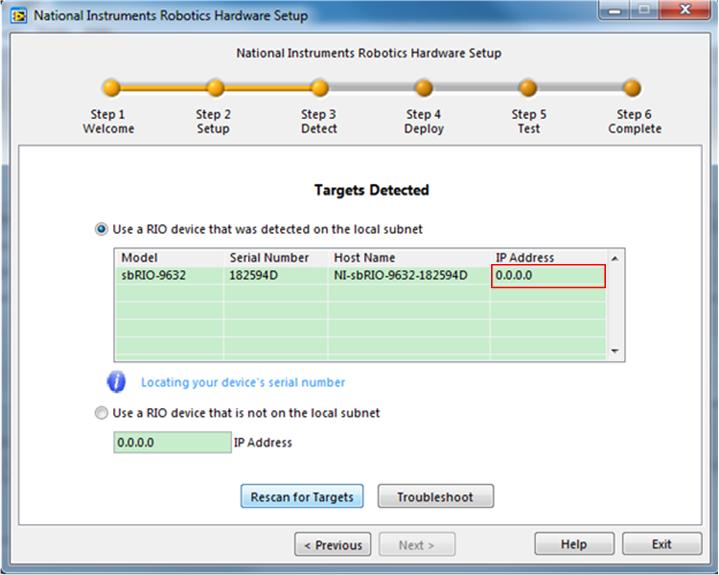Click up arrow of targets table scrollbar
The image size is (719, 575).
[615, 259]
